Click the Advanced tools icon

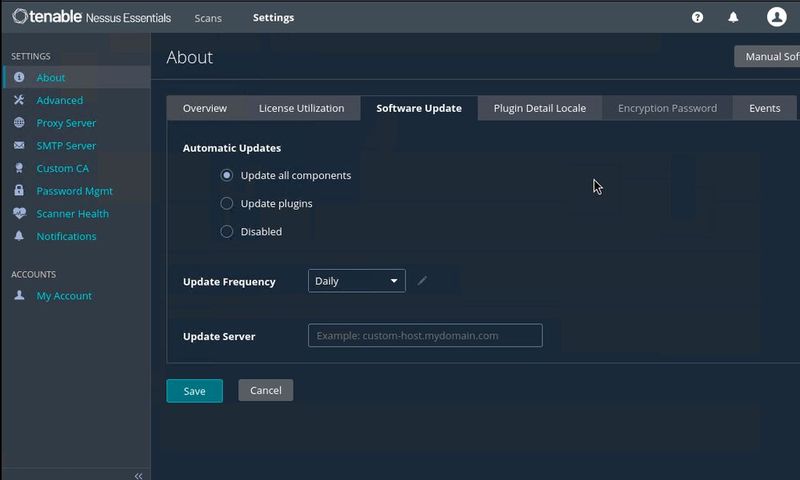(x=19, y=100)
